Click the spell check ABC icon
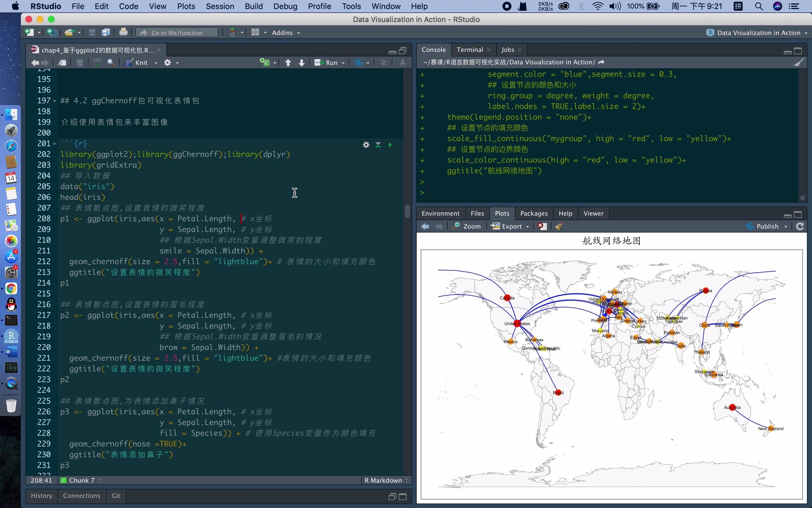The width and height of the screenshot is (812, 508). [x=97, y=62]
